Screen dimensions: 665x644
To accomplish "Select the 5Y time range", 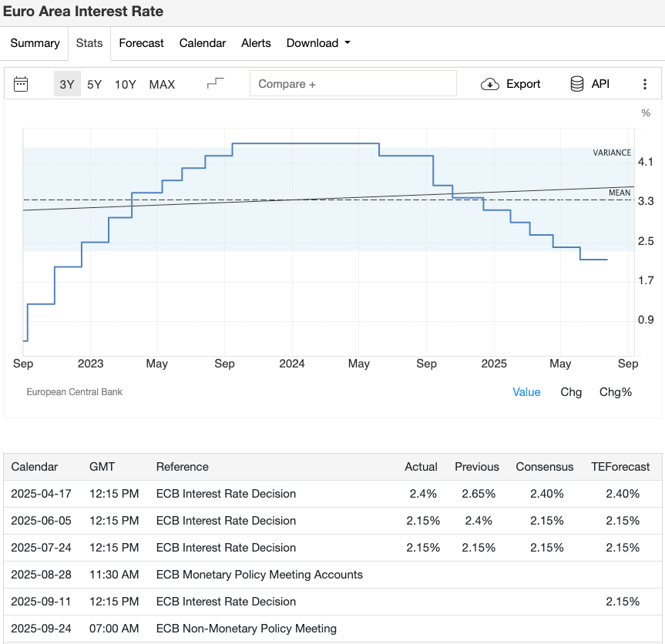I will (x=93, y=84).
